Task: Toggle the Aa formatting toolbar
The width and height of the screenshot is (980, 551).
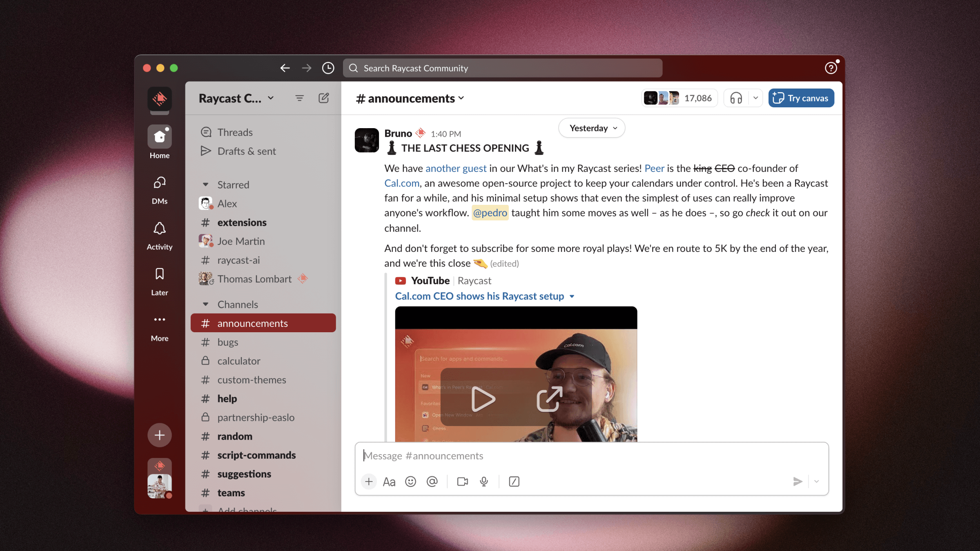Action: 389,482
